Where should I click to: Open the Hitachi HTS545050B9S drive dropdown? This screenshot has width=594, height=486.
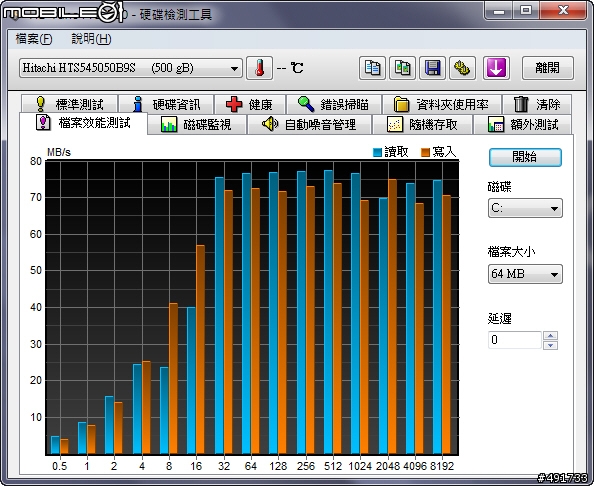point(131,68)
